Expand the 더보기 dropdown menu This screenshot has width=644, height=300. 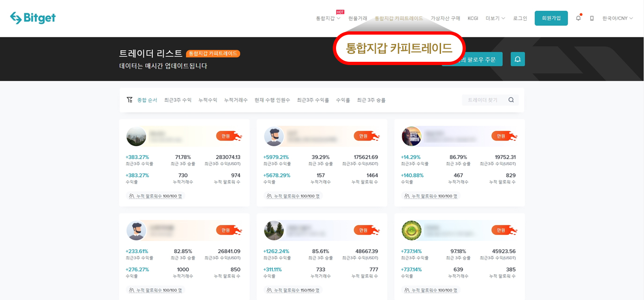[495, 18]
